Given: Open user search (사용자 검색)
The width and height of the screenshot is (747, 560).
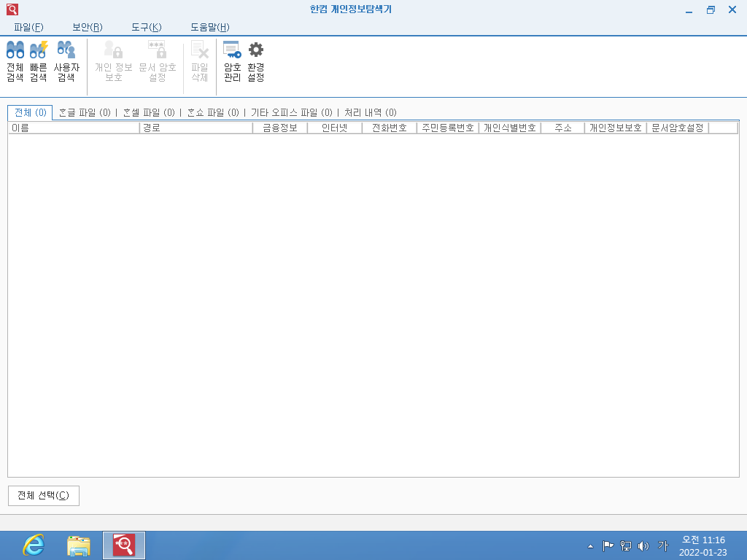Looking at the screenshot, I should pyautogui.click(x=66, y=61).
